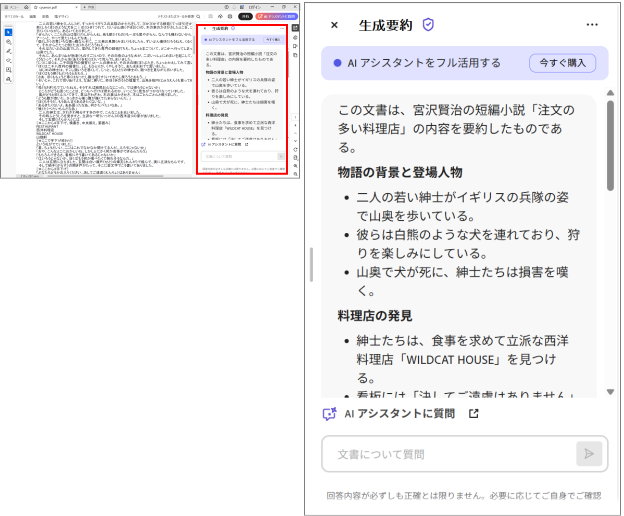Click the shield icon beside the enlarged 生成要約 title
This screenshot has width=624, height=516.
428,25
